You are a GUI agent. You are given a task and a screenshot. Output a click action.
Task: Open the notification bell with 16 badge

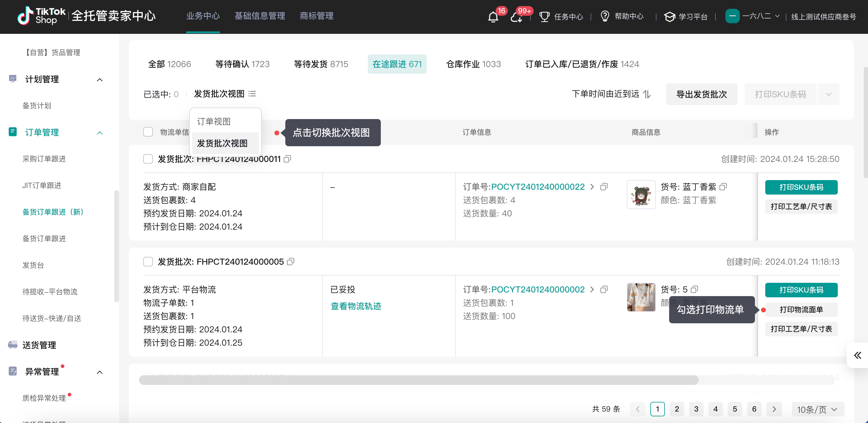493,17
